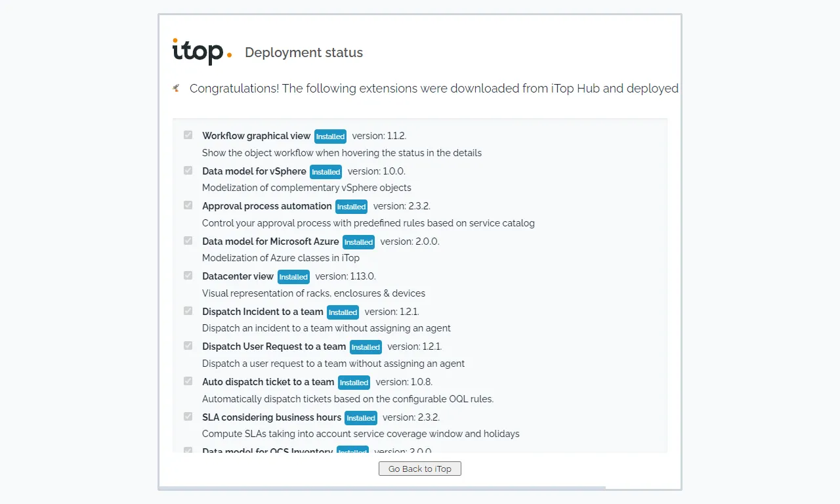840x504 pixels.
Task: Select the 'Dispatch Incident to a team' title
Action: 262,312
